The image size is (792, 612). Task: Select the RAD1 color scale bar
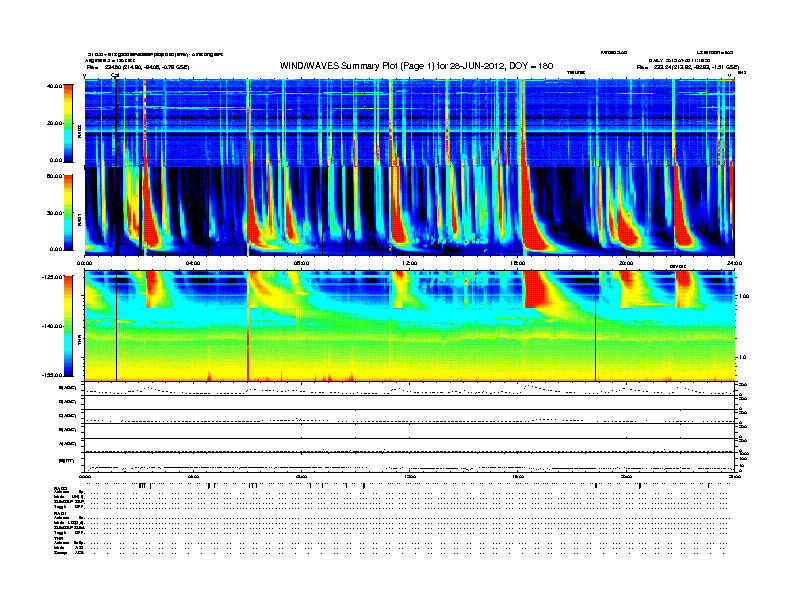[x=68, y=212]
